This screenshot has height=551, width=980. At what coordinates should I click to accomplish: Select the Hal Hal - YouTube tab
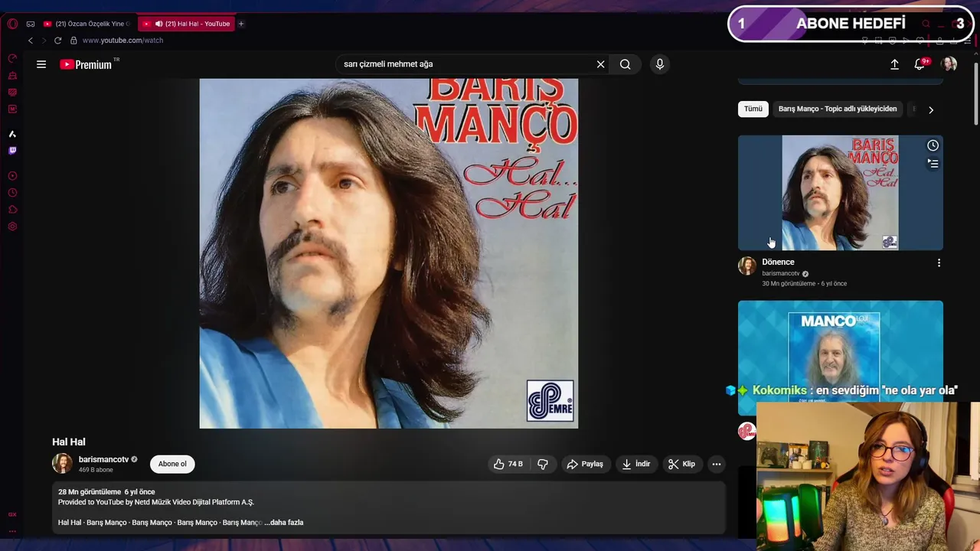coord(187,24)
